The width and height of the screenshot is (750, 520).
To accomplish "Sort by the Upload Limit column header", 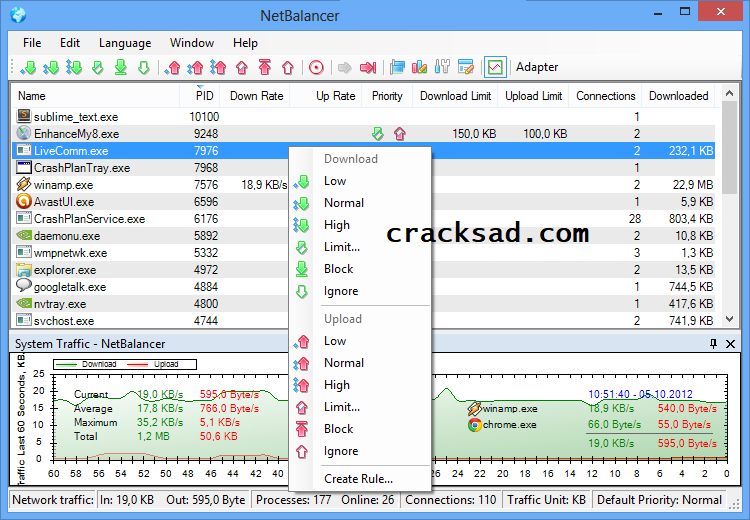I will point(533,96).
